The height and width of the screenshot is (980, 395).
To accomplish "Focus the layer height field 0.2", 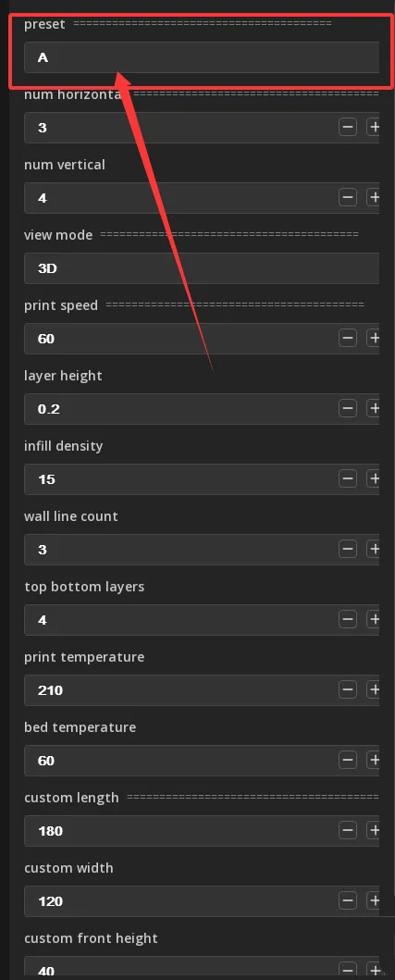I will tap(180, 409).
